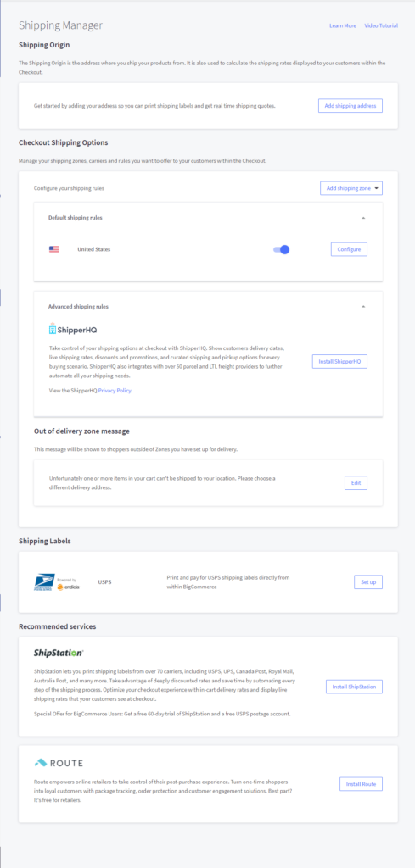Open the Add shipping zone dropdown

(351, 188)
